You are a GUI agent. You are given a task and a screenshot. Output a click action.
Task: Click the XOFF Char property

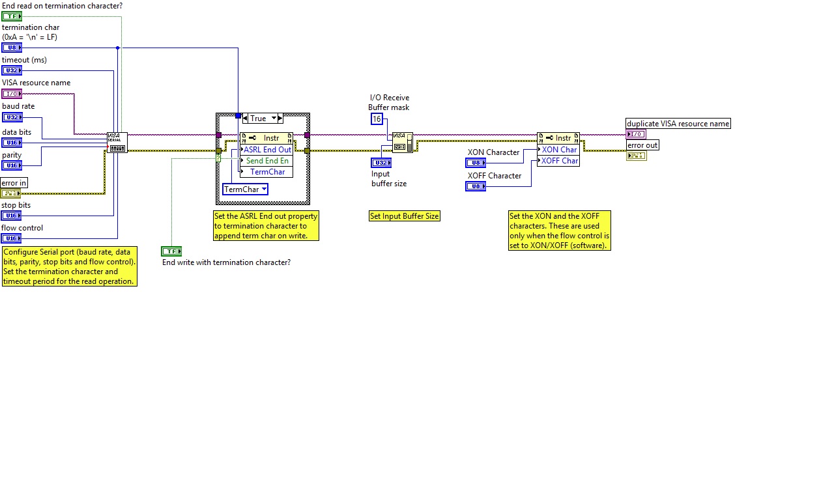558,161
